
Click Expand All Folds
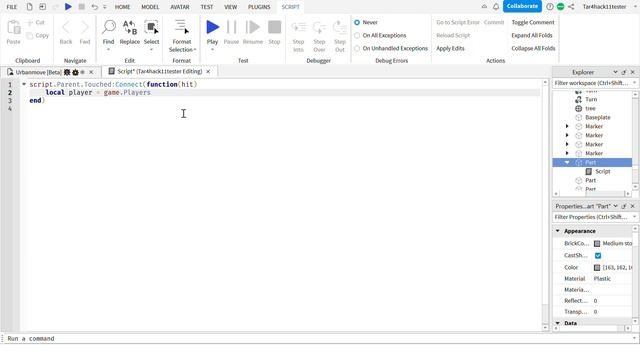coord(532,36)
